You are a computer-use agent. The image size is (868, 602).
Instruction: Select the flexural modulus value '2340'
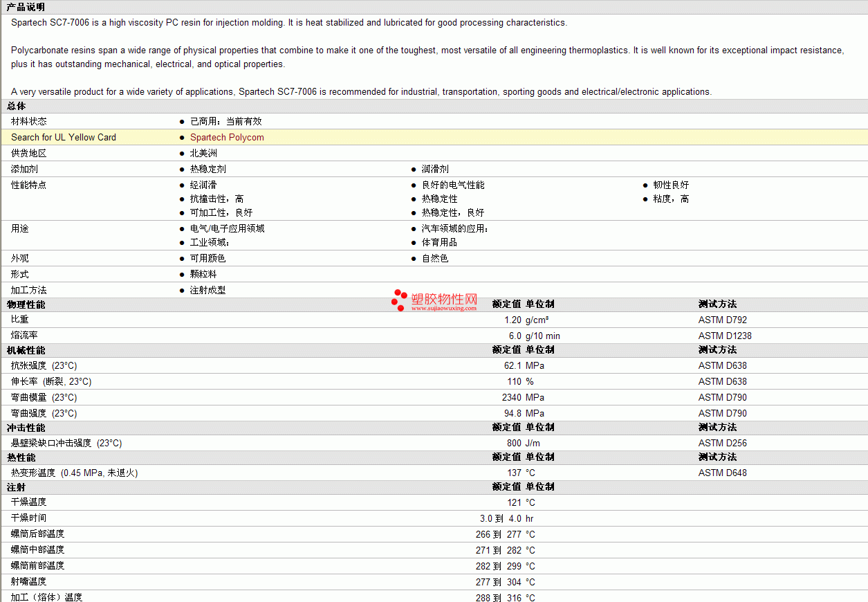coord(512,397)
